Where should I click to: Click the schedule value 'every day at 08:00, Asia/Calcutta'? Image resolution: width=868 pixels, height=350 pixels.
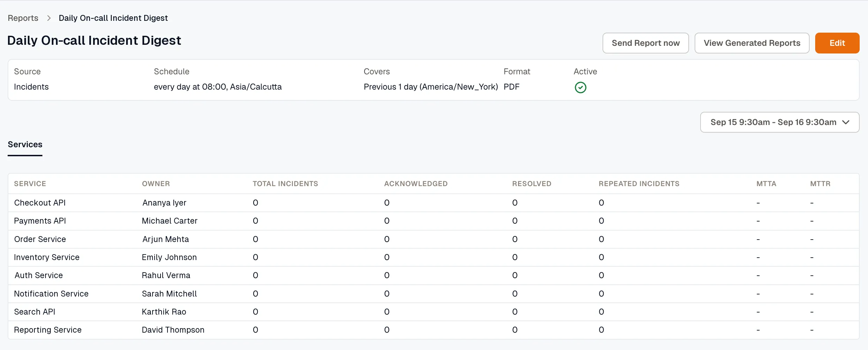click(218, 87)
